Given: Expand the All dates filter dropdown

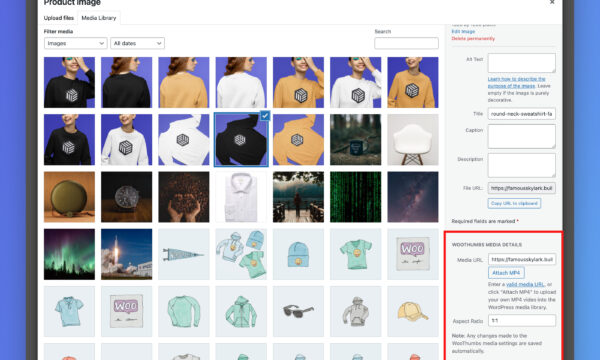Looking at the screenshot, I should (x=137, y=43).
